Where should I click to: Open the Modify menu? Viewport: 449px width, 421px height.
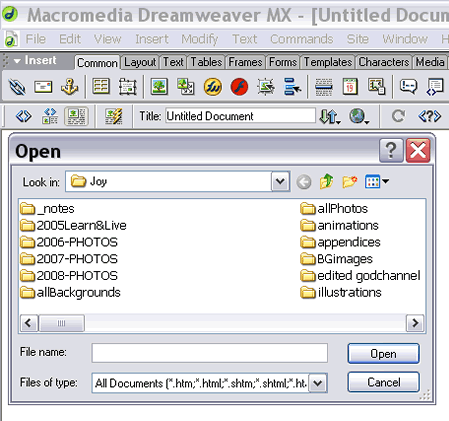click(x=200, y=39)
